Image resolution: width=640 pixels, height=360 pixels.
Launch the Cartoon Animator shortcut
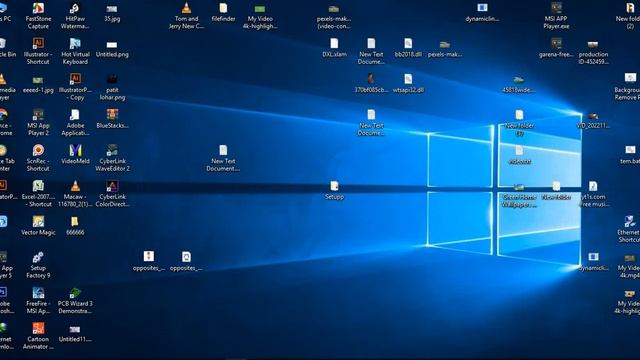point(38,336)
